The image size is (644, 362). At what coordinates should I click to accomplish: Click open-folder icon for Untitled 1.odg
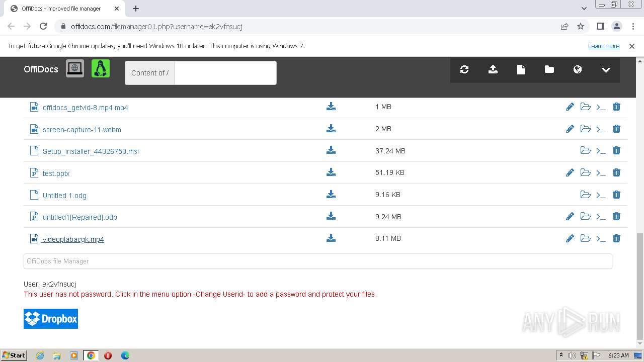click(x=585, y=195)
